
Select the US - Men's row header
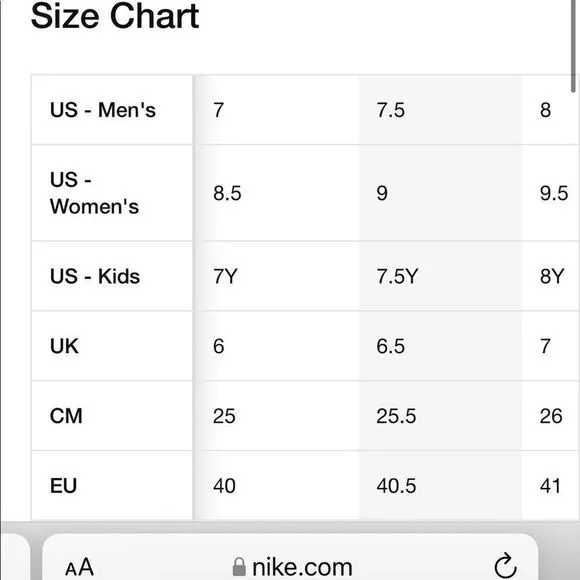click(112, 110)
